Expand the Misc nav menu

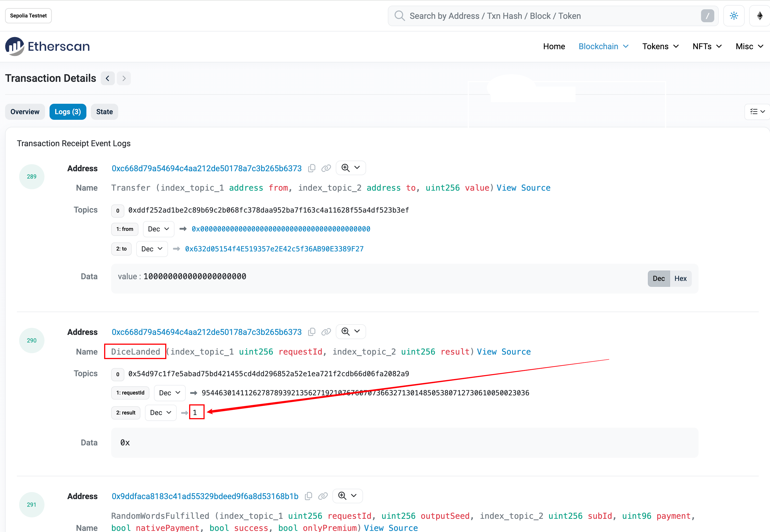click(x=749, y=46)
